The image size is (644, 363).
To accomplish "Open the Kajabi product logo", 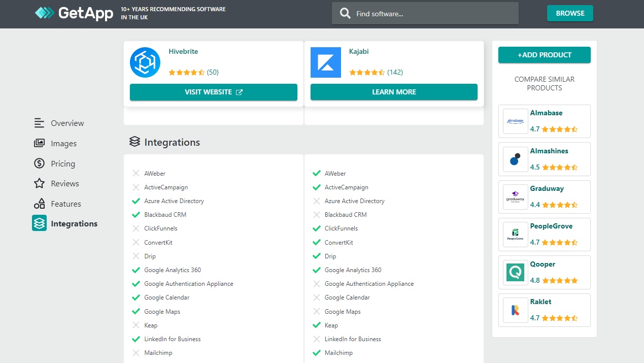I will [326, 62].
